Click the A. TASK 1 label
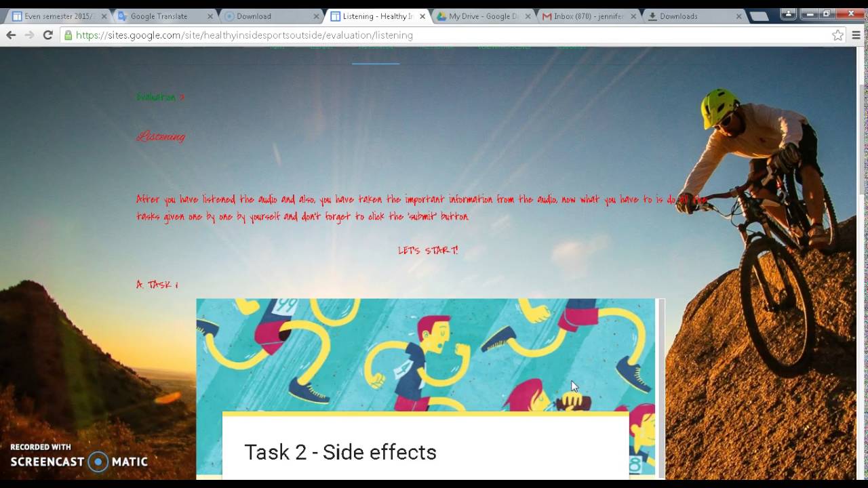Screen dimensions: 868x488 (157, 285)
